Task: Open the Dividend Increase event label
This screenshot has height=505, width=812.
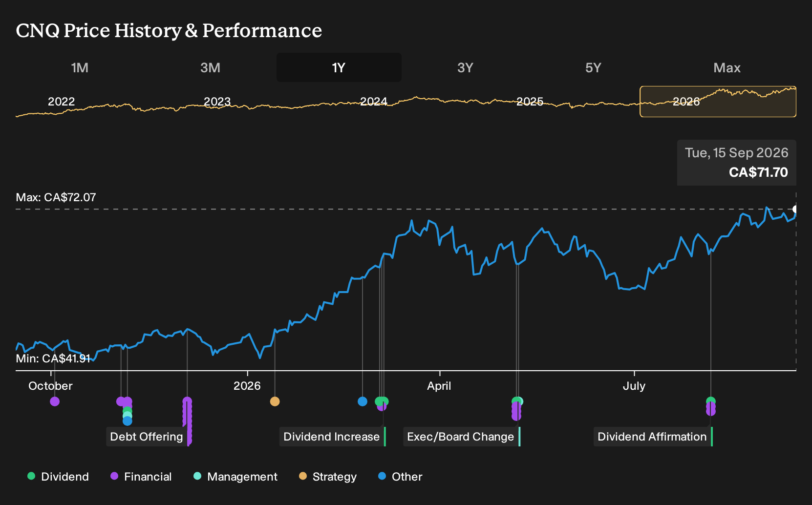Action: [332, 437]
